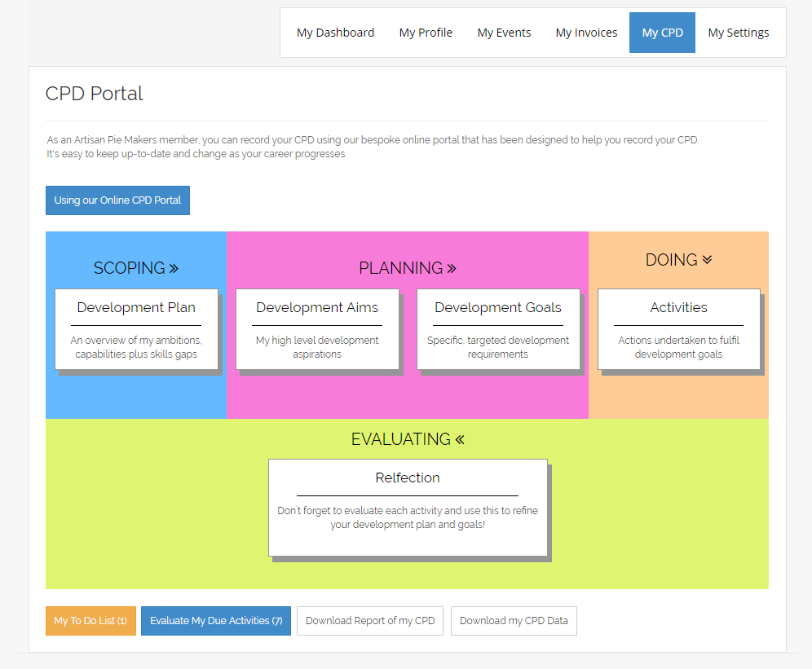Expand the DOING section double chevron

tap(706, 259)
